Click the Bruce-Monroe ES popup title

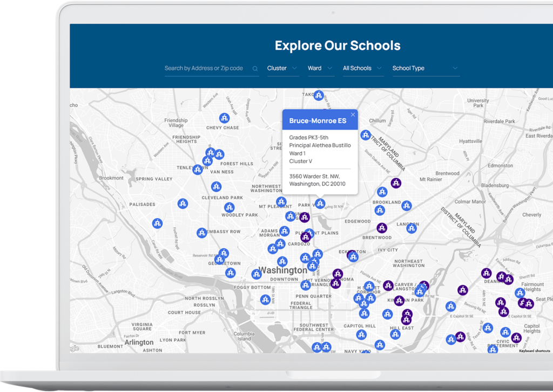tap(318, 121)
